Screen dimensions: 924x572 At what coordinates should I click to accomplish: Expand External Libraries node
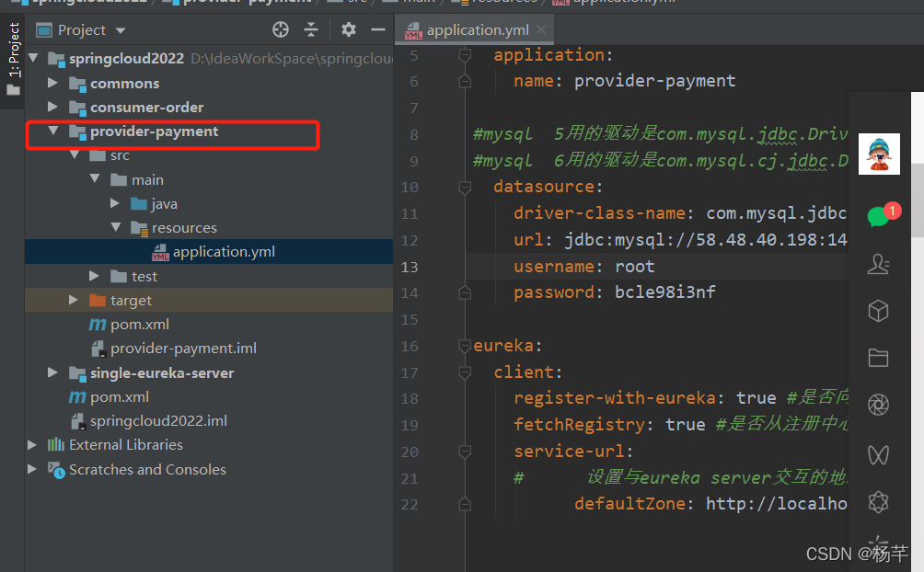click(x=32, y=445)
